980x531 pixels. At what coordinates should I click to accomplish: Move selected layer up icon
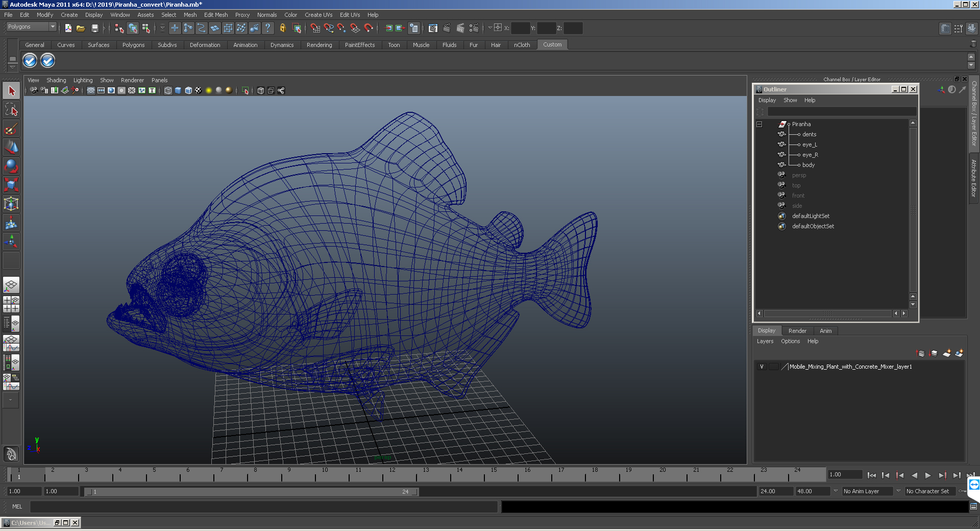tap(921, 353)
